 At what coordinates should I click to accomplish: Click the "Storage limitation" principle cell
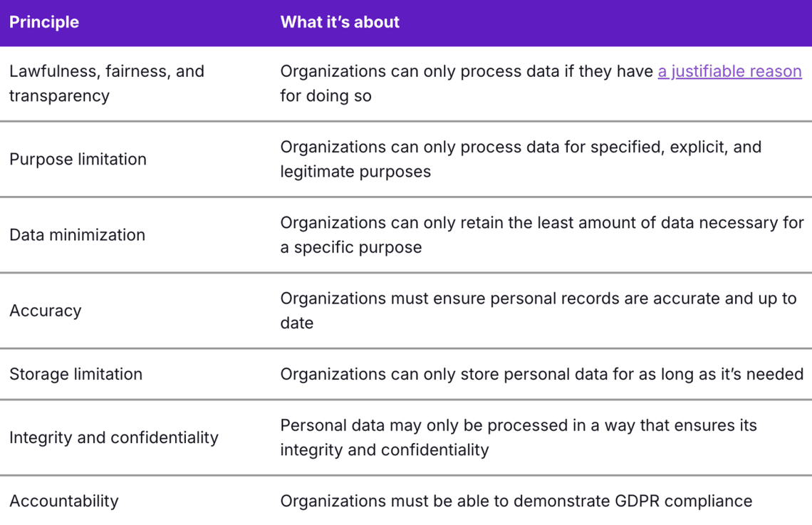(76, 374)
